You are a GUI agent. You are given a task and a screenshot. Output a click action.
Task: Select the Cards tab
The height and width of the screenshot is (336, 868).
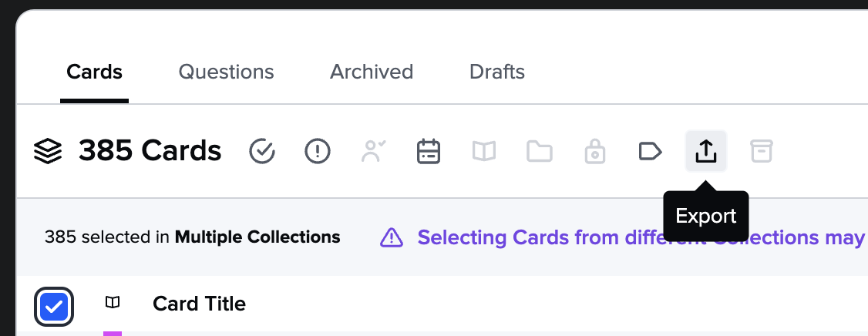click(94, 72)
